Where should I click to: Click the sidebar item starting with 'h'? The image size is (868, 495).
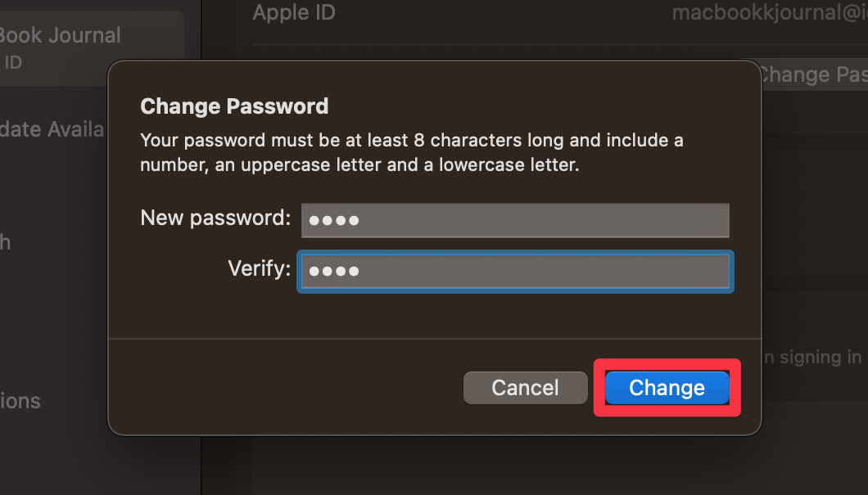click(x=7, y=242)
